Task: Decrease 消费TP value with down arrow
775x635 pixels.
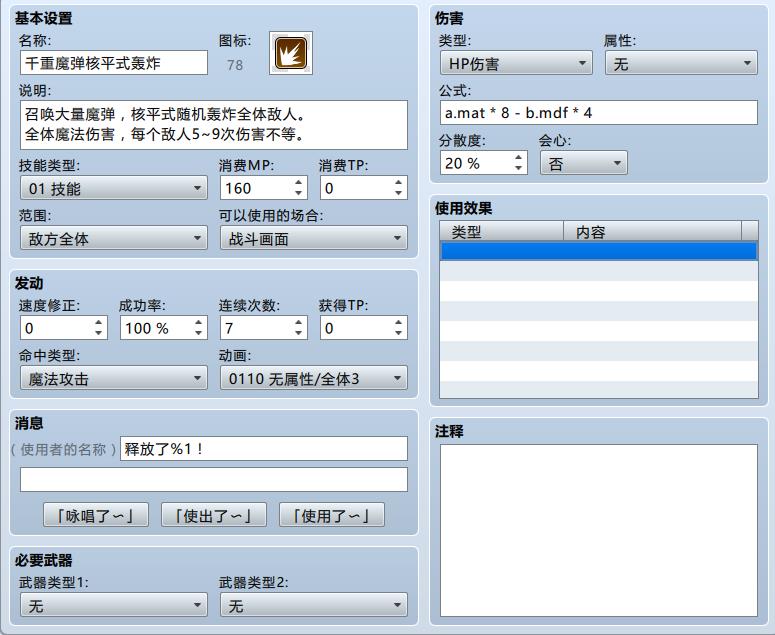Action: point(398,193)
